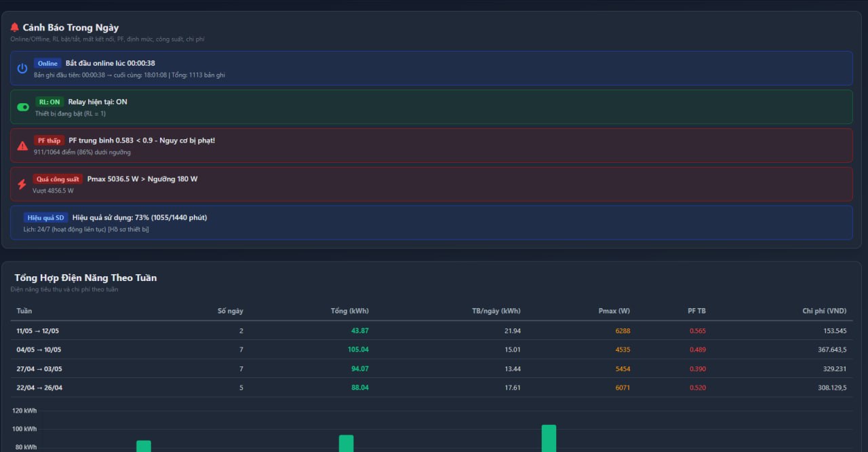The image size is (868, 452).
Task: Click the total value 43.87
Action: [360, 331]
